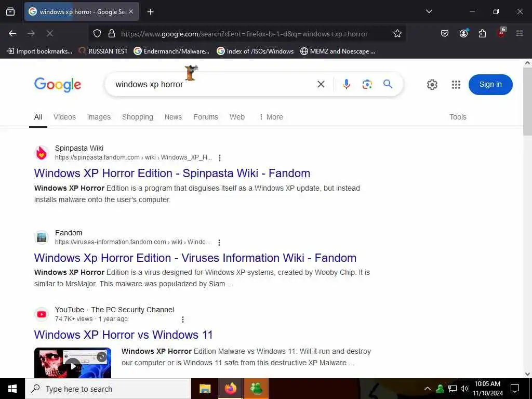
Task: Play the YouTube video thumbnail
Action: (73, 363)
